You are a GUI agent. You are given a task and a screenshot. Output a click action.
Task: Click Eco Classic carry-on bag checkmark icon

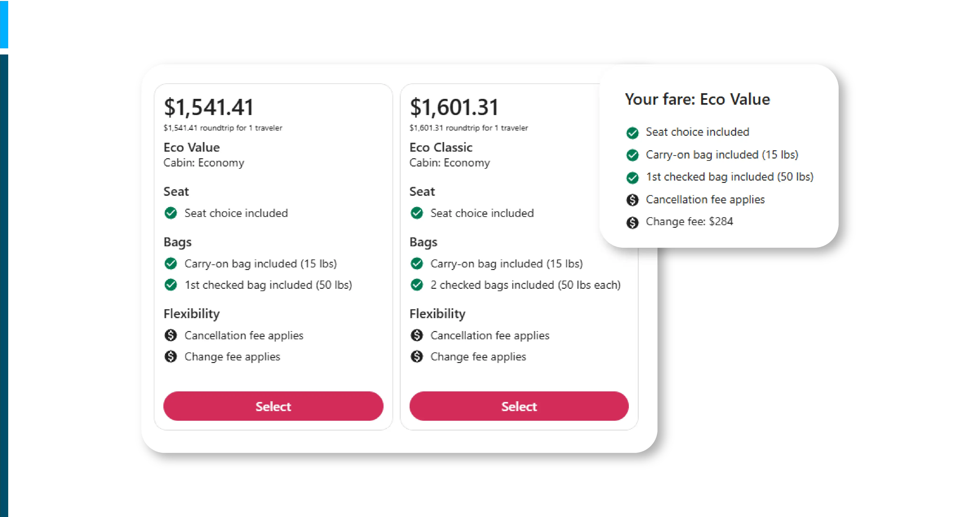(x=417, y=264)
